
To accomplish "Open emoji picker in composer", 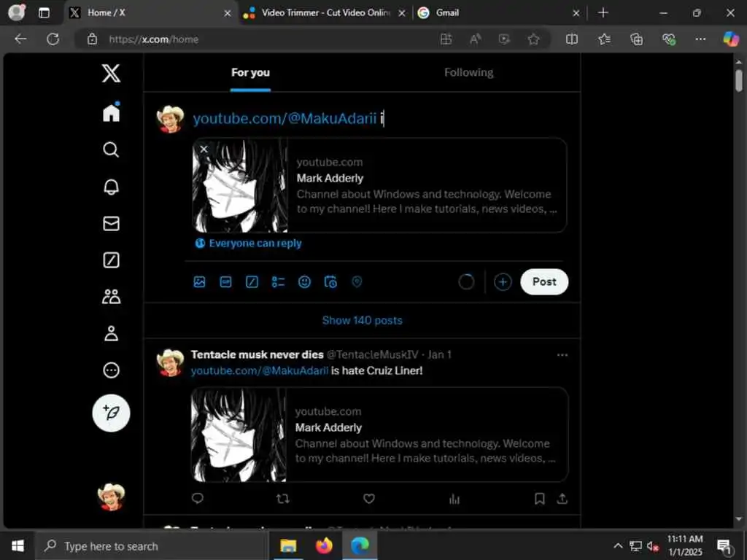I will coord(304,282).
